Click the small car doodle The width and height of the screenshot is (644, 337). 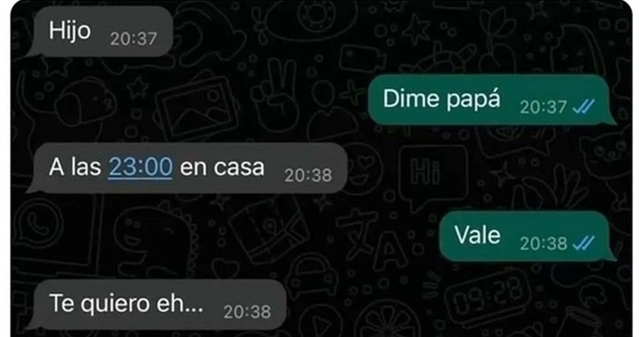(311, 274)
